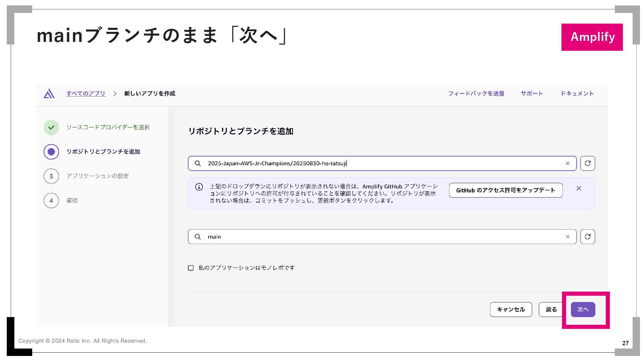Click the completed step green checkmark icon
The height and width of the screenshot is (362, 644).
[x=51, y=127]
